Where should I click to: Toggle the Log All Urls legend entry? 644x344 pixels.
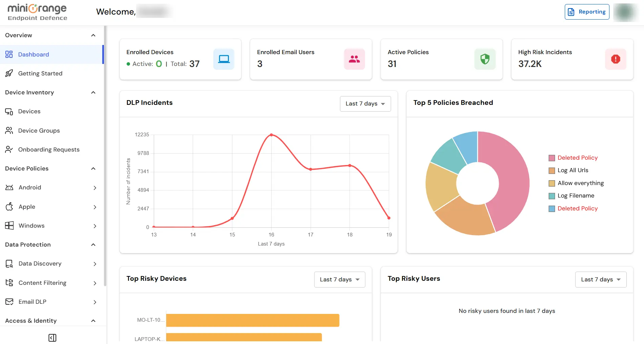(573, 170)
